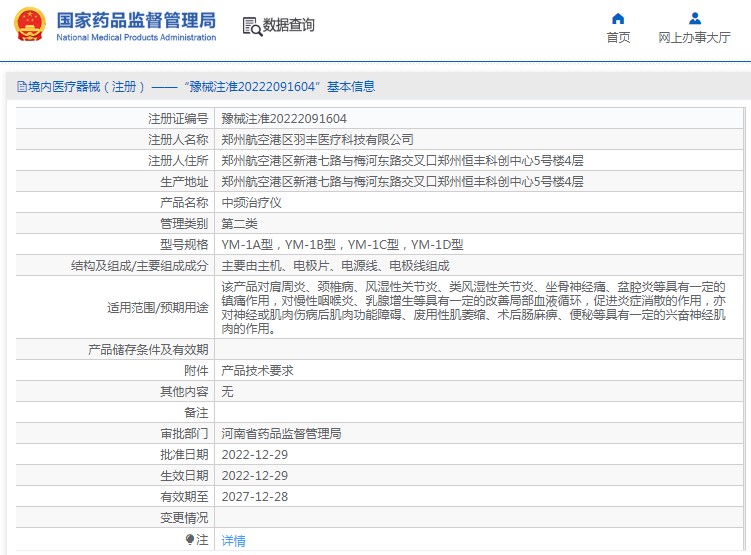
Task: Click the person icon above 网上办事大厅
Action: coord(694,18)
